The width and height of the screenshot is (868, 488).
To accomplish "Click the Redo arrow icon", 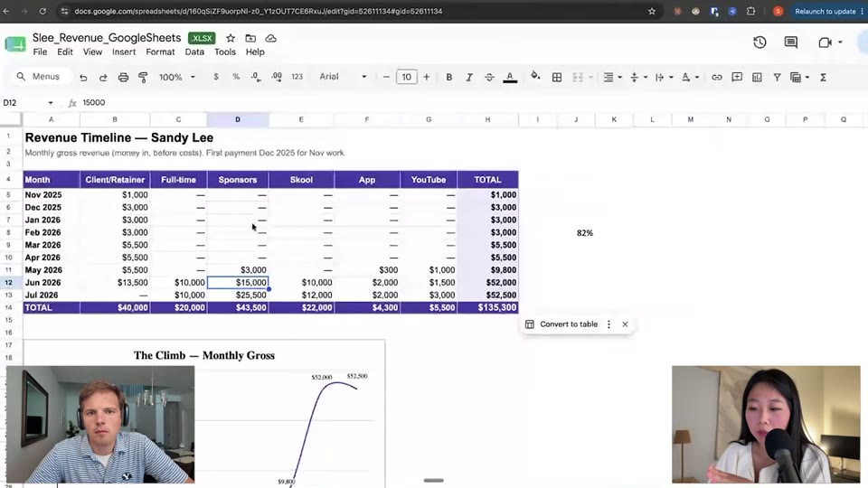I will pyautogui.click(x=103, y=78).
